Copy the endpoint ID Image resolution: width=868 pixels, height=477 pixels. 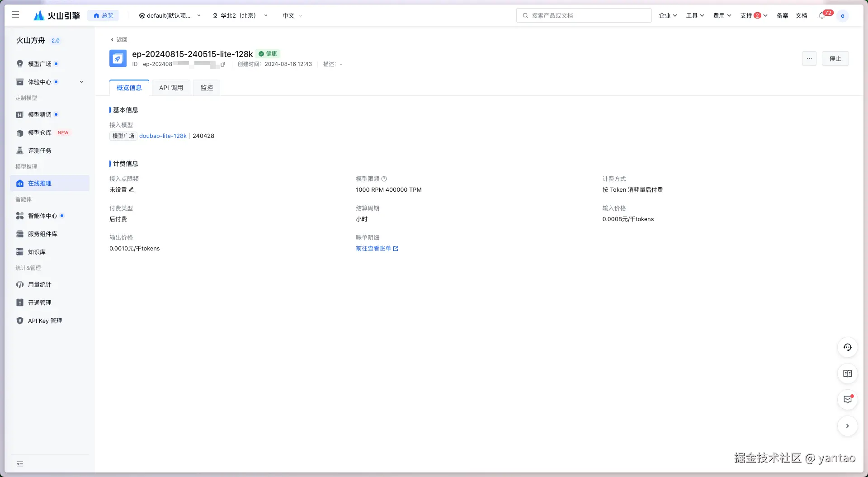(223, 64)
